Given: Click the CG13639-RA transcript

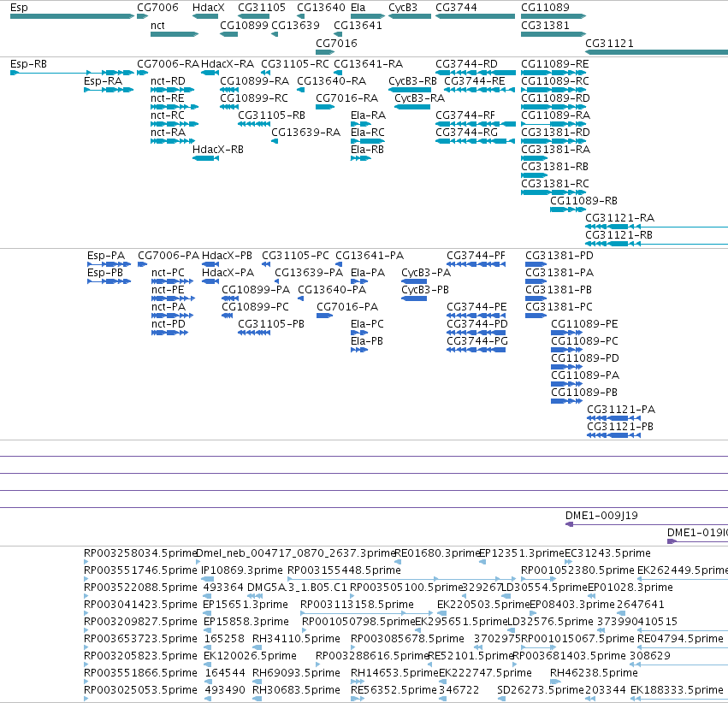Looking at the screenshot, I should click(x=275, y=141).
